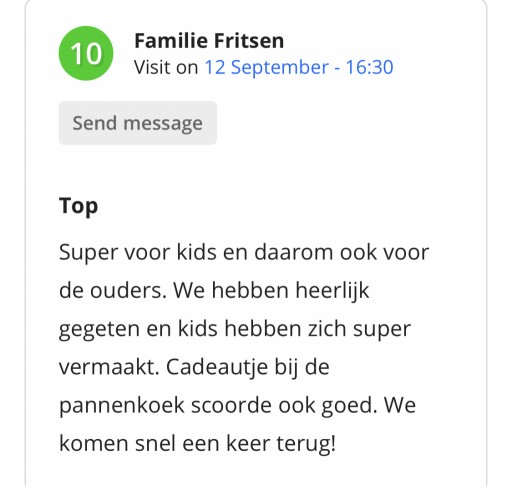
Task: Click the line starting gegeten en kids
Action: pyautogui.click(x=235, y=329)
